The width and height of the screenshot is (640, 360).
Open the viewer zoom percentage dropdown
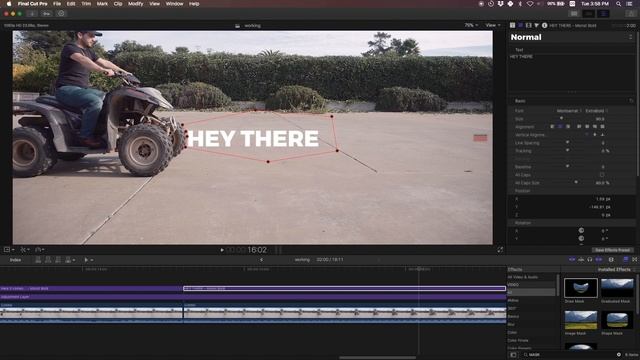471,25
